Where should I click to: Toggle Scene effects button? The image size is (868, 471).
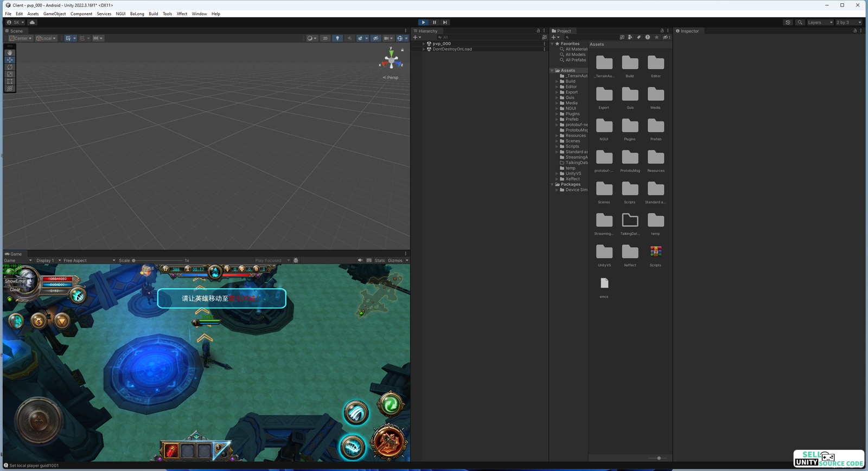[360, 38]
